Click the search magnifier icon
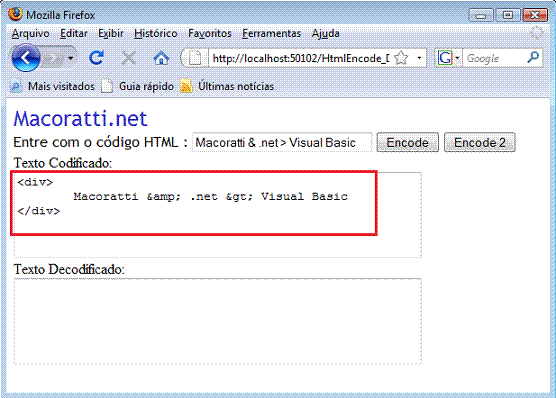556x398 pixels. click(x=533, y=57)
